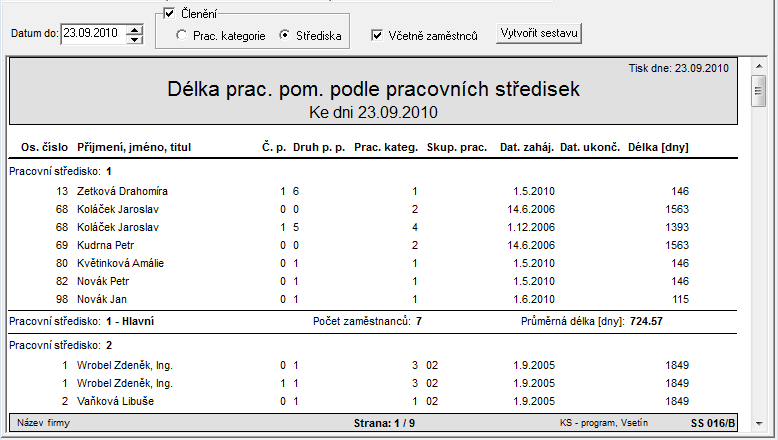Click the Délka [dny] column header
This screenshot has width=778, height=440.
[x=658, y=147]
